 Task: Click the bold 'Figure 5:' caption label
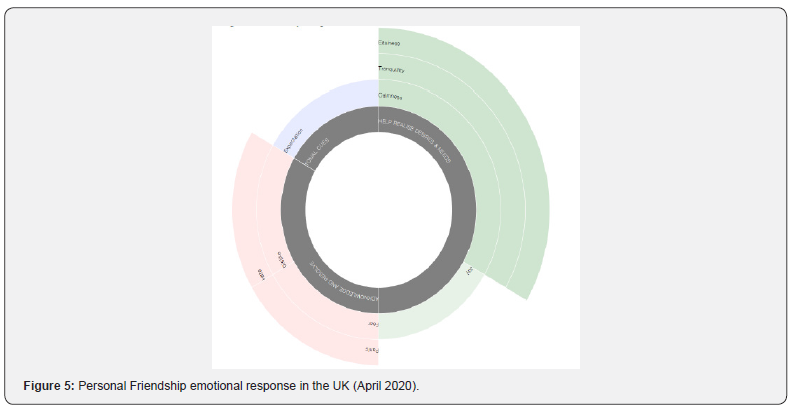tap(50, 385)
